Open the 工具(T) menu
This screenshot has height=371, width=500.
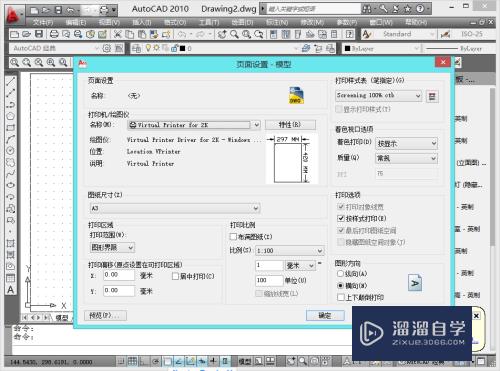coord(209,23)
